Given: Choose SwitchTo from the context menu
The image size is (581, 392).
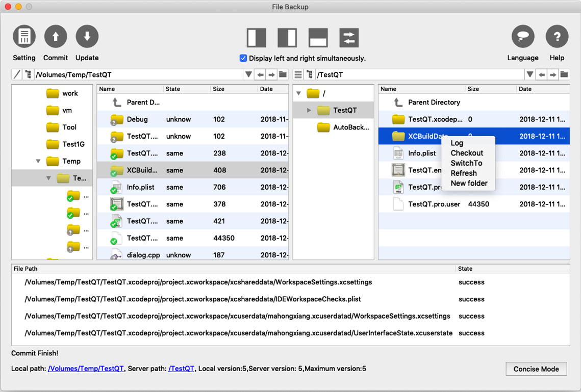Looking at the screenshot, I should [x=467, y=163].
